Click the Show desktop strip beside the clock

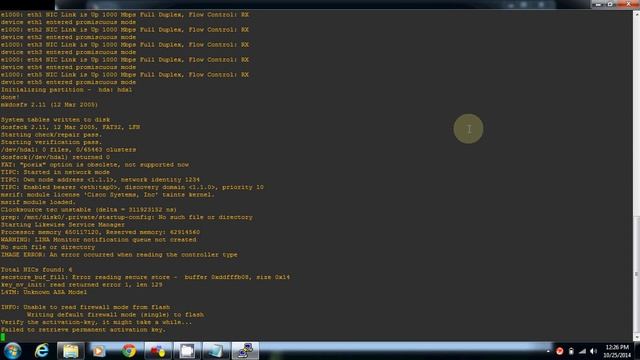(637, 351)
